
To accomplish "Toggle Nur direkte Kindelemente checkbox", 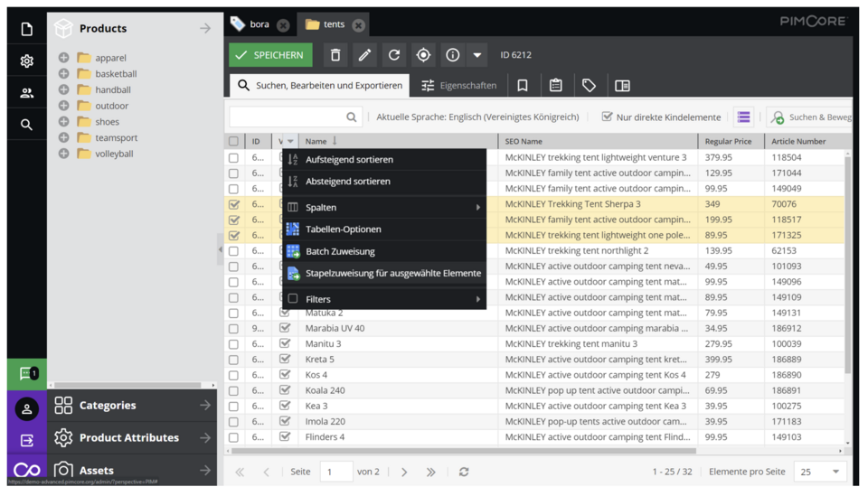I will (x=608, y=117).
